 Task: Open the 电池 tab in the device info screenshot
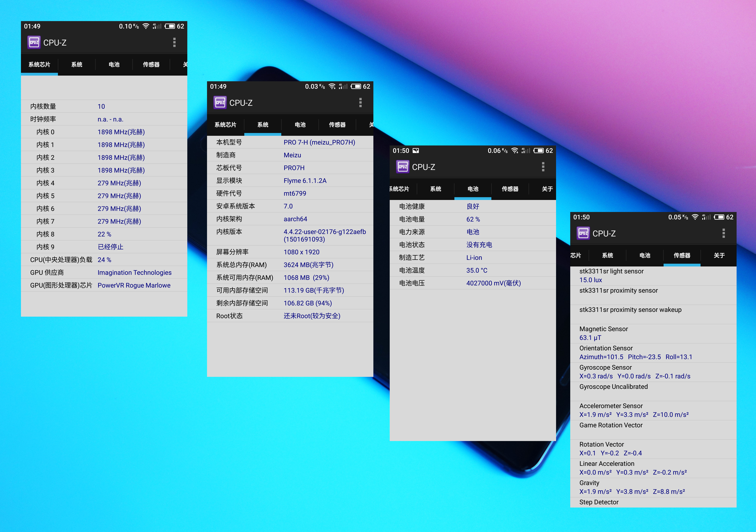coord(300,125)
